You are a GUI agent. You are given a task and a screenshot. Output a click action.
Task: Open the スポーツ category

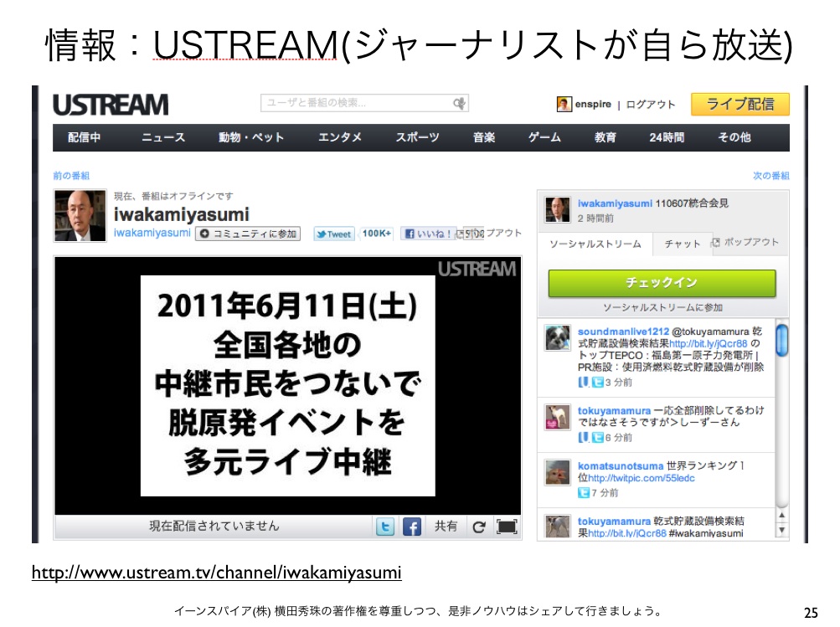tap(417, 137)
